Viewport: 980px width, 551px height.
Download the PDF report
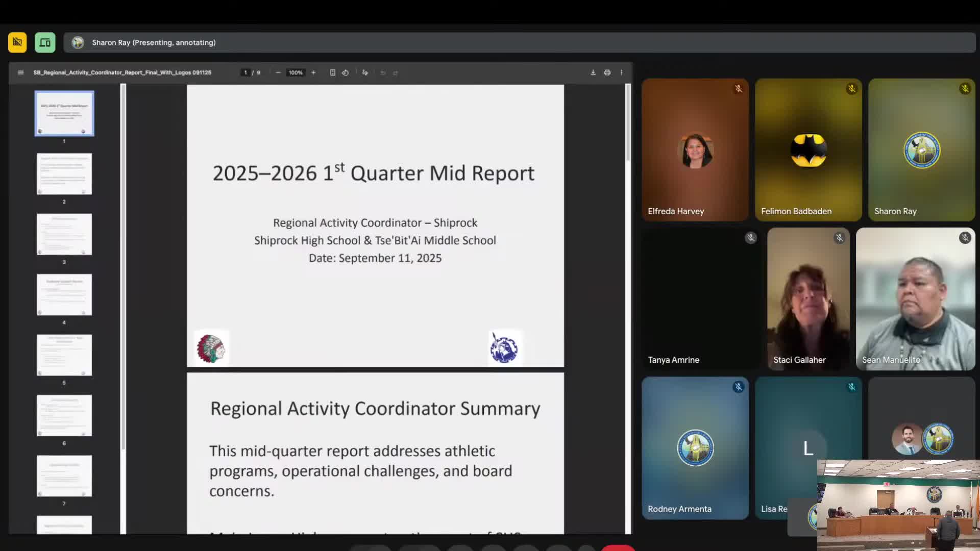click(x=593, y=72)
